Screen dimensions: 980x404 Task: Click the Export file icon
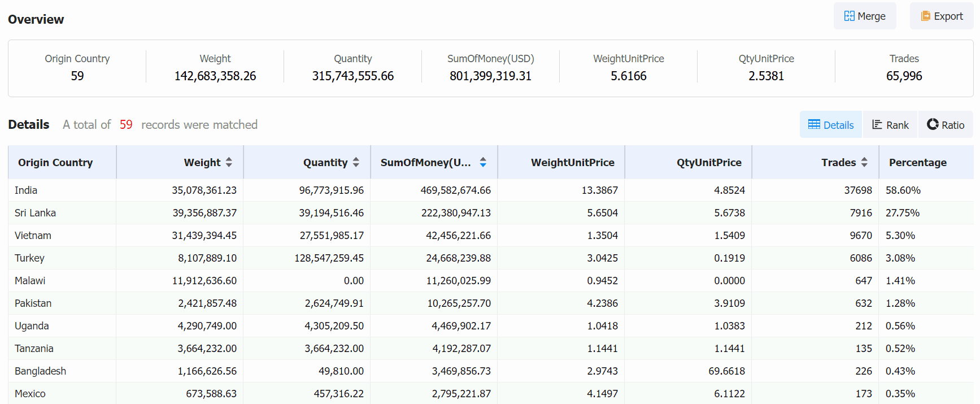pos(926,16)
